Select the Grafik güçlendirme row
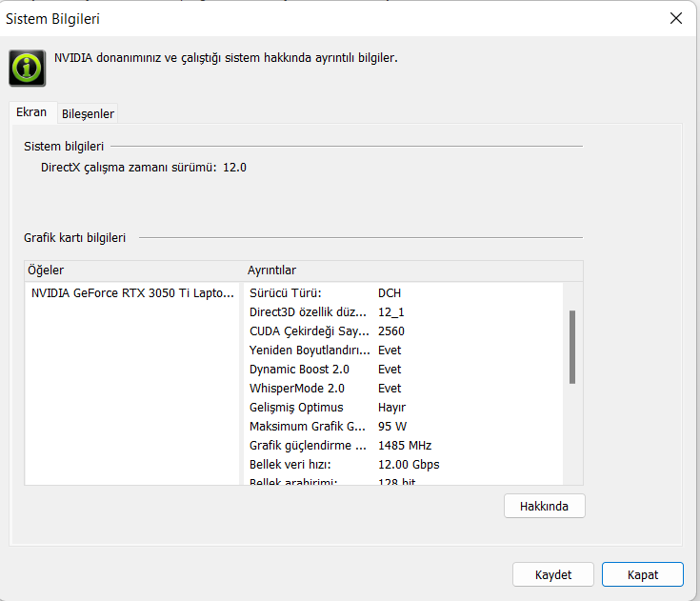 pyautogui.click(x=404, y=446)
